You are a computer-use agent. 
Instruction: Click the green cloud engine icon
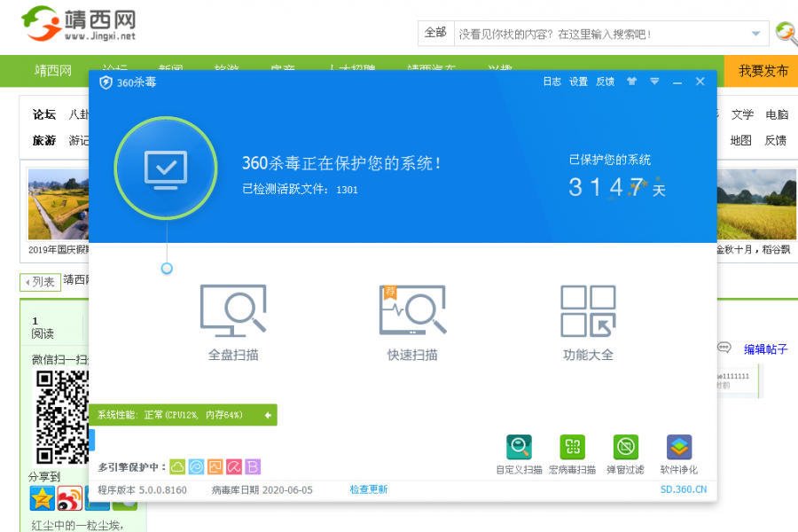(x=177, y=466)
